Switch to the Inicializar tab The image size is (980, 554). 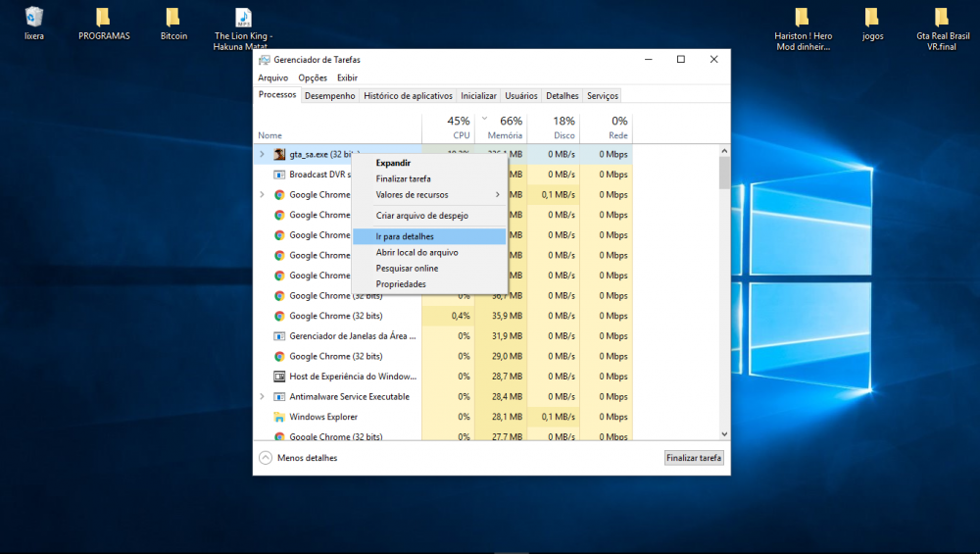pyautogui.click(x=479, y=96)
